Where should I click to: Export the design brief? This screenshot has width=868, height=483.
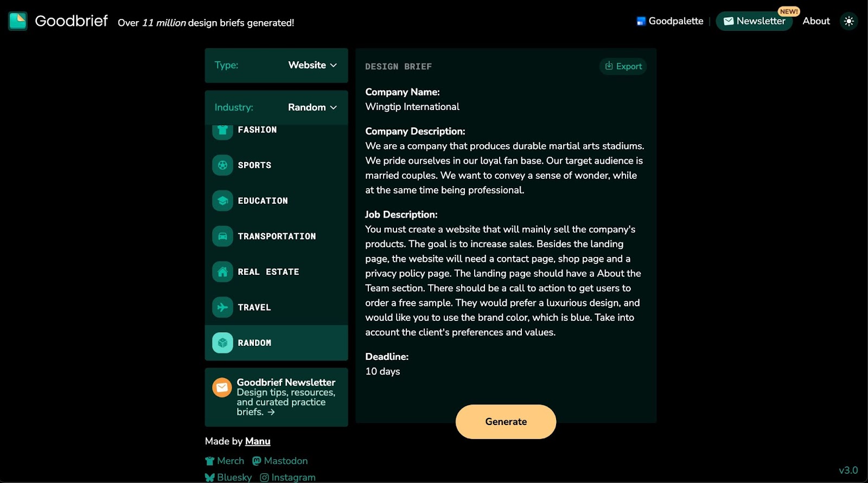[623, 66]
